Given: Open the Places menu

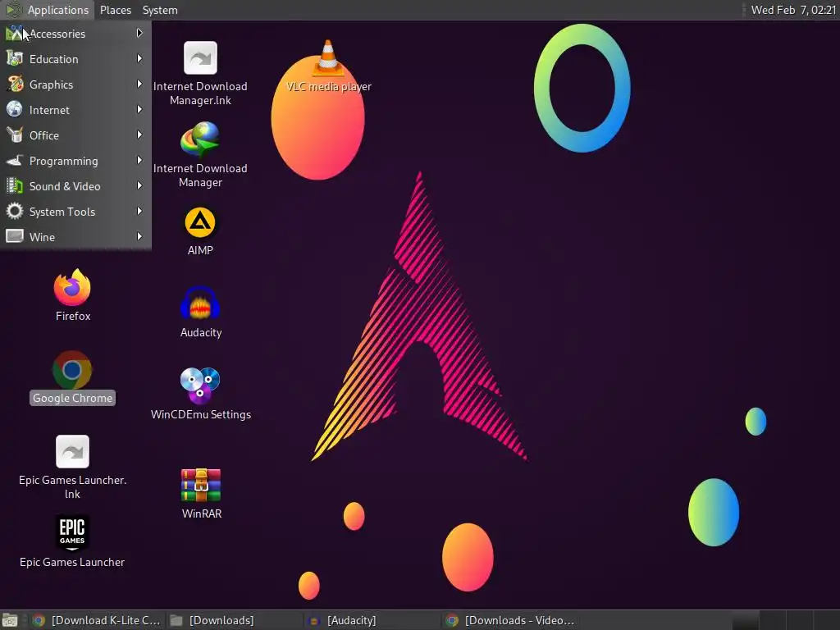Looking at the screenshot, I should pyautogui.click(x=115, y=10).
